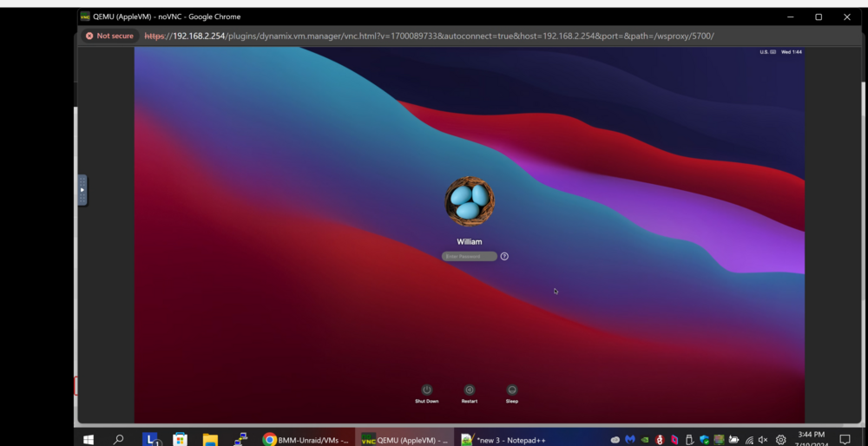Click the Chrome address bar URL

[x=429, y=36]
